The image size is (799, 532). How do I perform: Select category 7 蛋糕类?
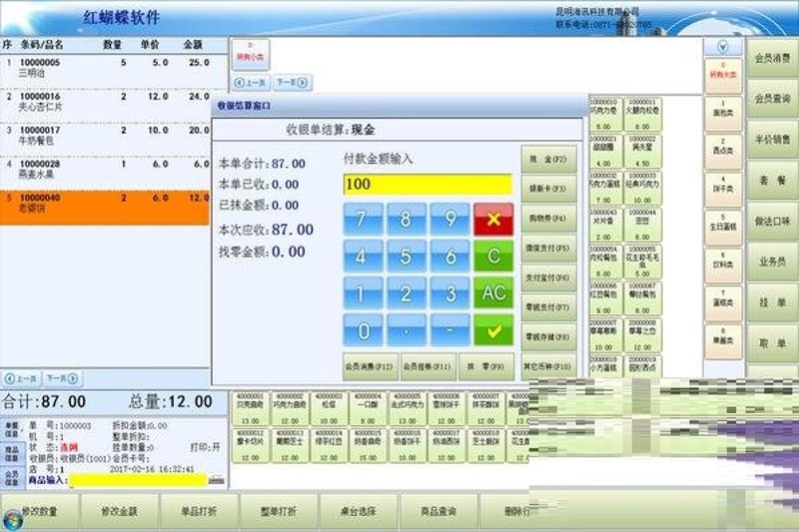(722, 302)
